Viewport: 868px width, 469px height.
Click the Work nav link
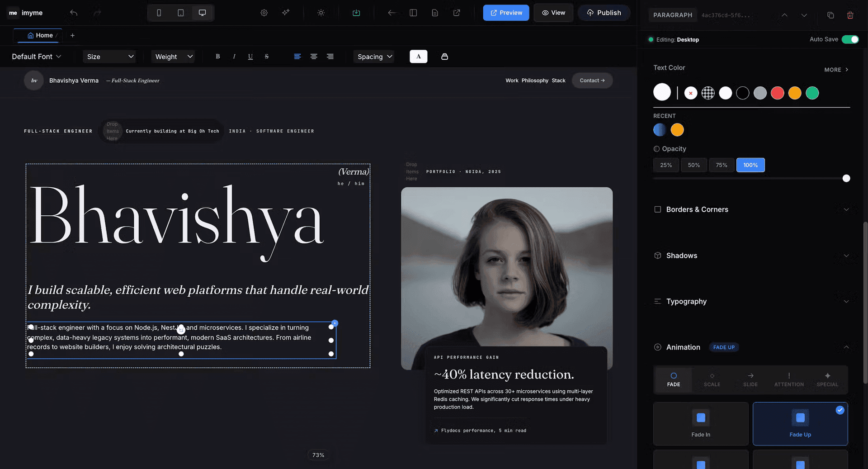coord(512,81)
